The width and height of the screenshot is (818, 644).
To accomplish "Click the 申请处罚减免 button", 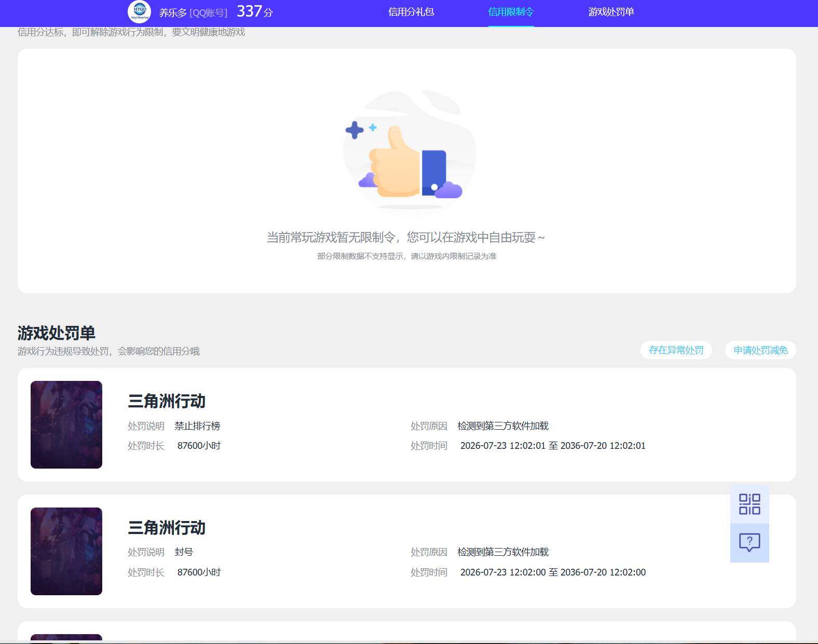I will 760,350.
